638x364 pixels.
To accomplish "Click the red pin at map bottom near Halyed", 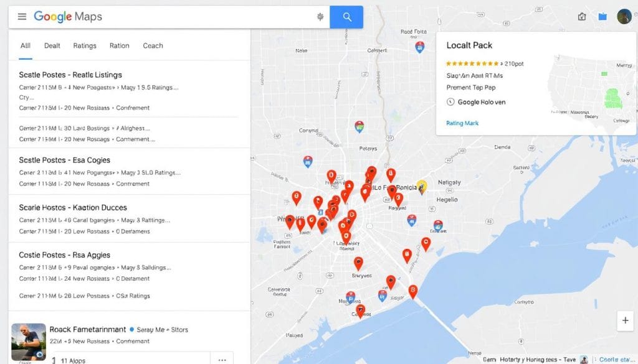I will (x=360, y=312).
